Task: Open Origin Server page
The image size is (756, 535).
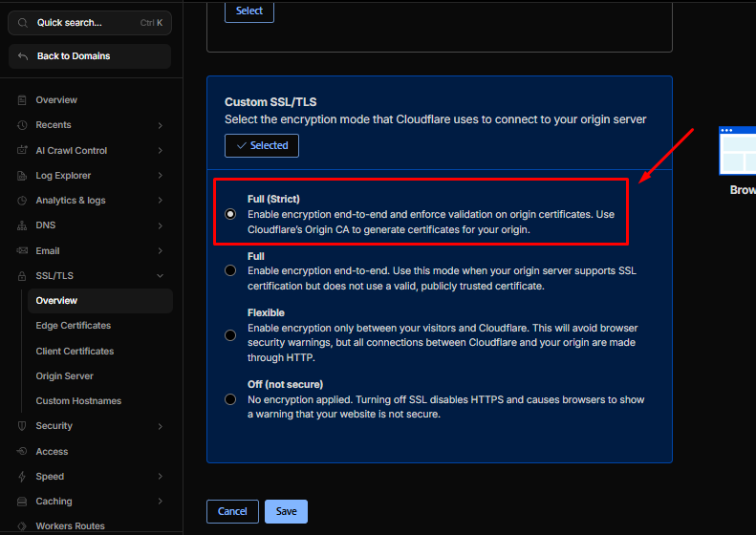Action: [x=65, y=376]
